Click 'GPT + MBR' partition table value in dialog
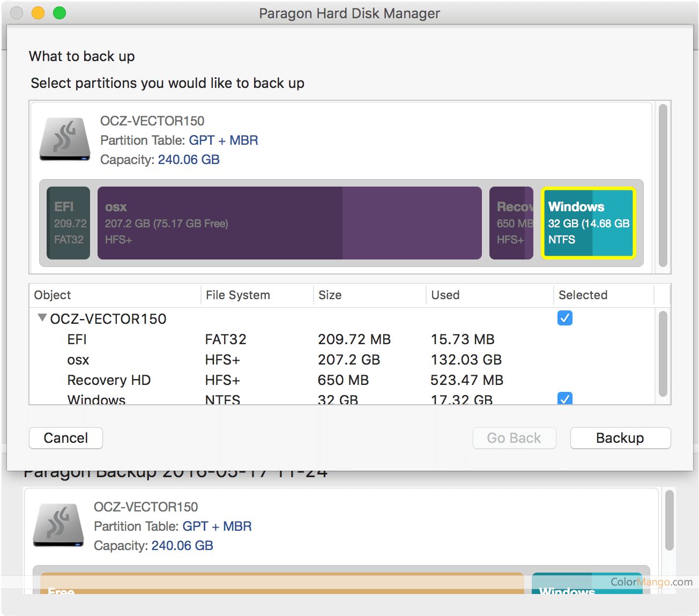This screenshot has width=699, height=616. click(224, 140)
